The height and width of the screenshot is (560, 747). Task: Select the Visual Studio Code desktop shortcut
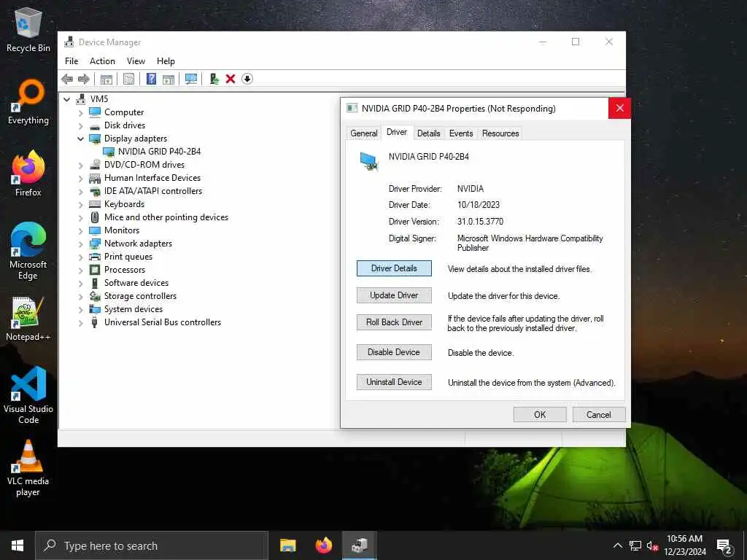pyautogui.click(x=28, y=395)
